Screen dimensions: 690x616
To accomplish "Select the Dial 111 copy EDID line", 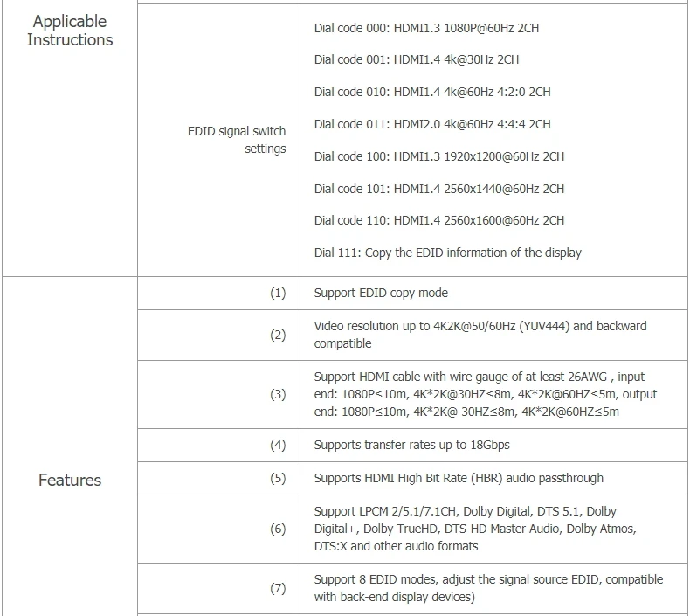I will pos(447,253).
